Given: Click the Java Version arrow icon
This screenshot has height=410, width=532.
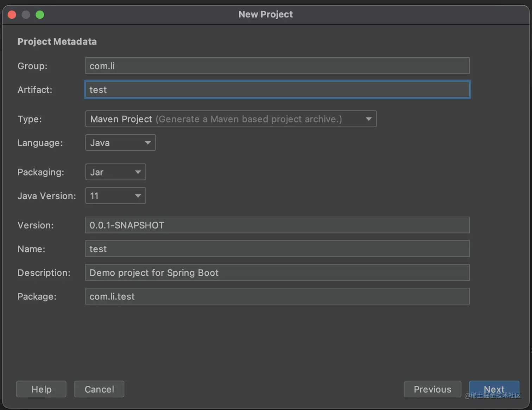Looking at the screenshot, I should click(138, 196).
